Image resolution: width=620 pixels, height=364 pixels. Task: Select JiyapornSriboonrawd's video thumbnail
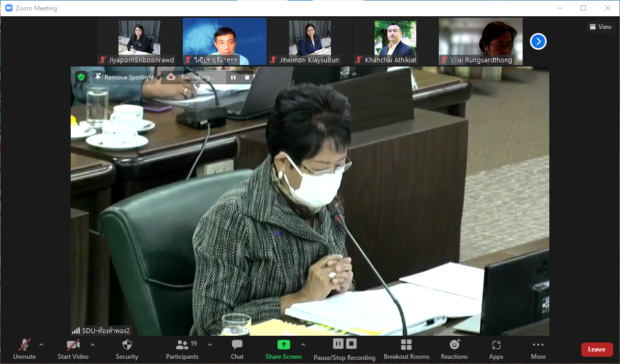tap(140, 41)
